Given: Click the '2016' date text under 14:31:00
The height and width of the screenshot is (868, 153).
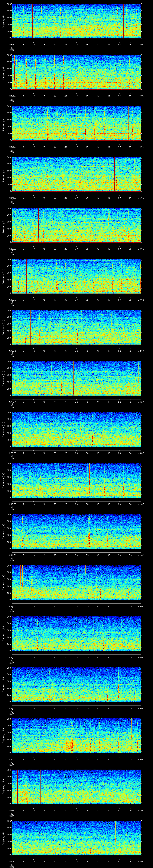Looking at the screenshot, I should pos(12,50).
